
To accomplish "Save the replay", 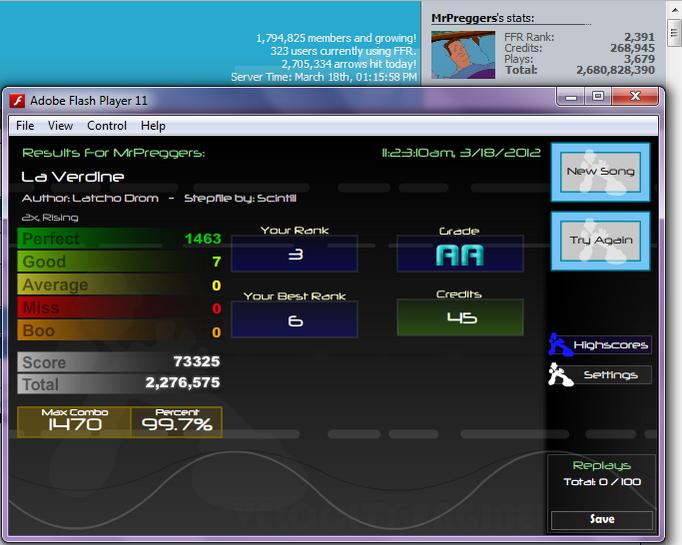I will 602,519.
